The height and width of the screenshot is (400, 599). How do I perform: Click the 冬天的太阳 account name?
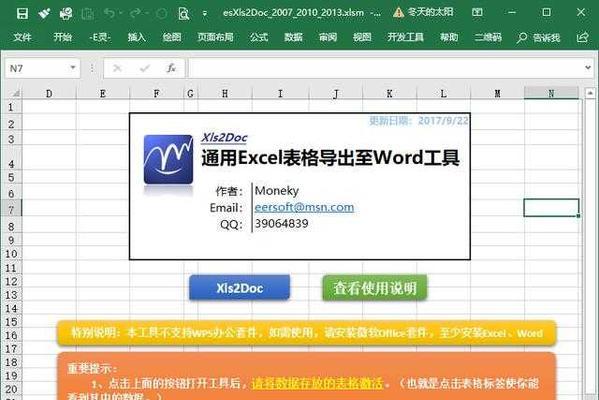point(430,12)
